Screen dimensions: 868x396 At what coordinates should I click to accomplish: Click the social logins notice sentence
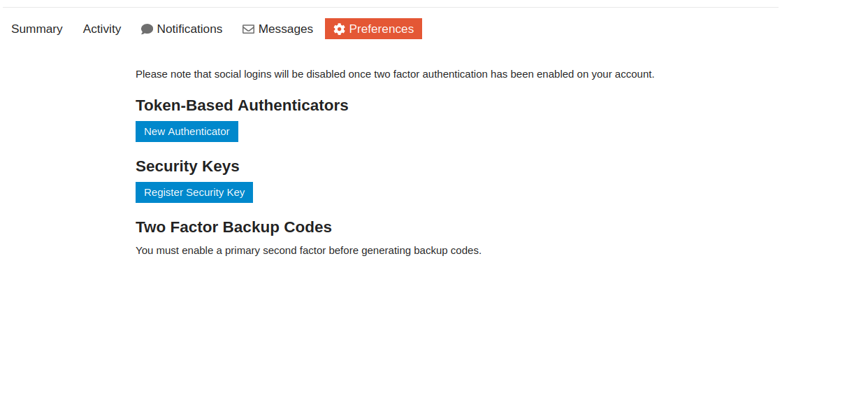(395, 74)
